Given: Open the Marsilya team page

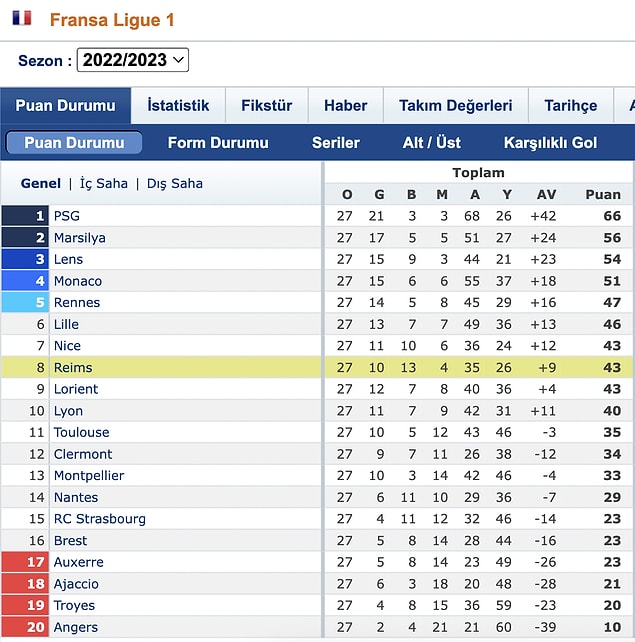Looking at the screenshot, I should pos(80,237).
